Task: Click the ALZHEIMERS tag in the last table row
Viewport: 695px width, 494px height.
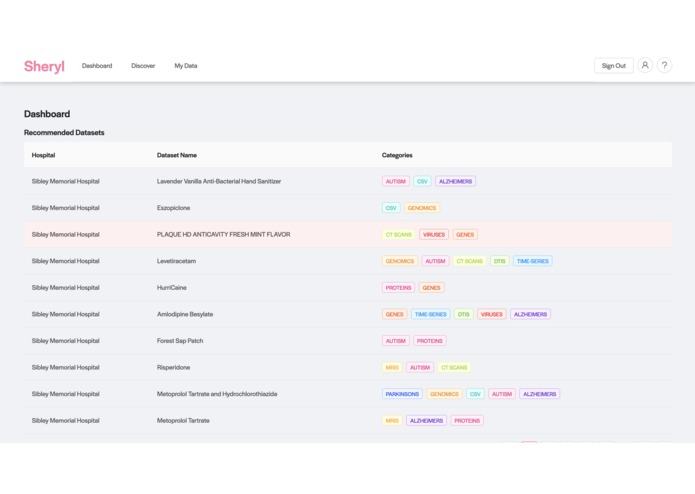Action: (426, 420)
